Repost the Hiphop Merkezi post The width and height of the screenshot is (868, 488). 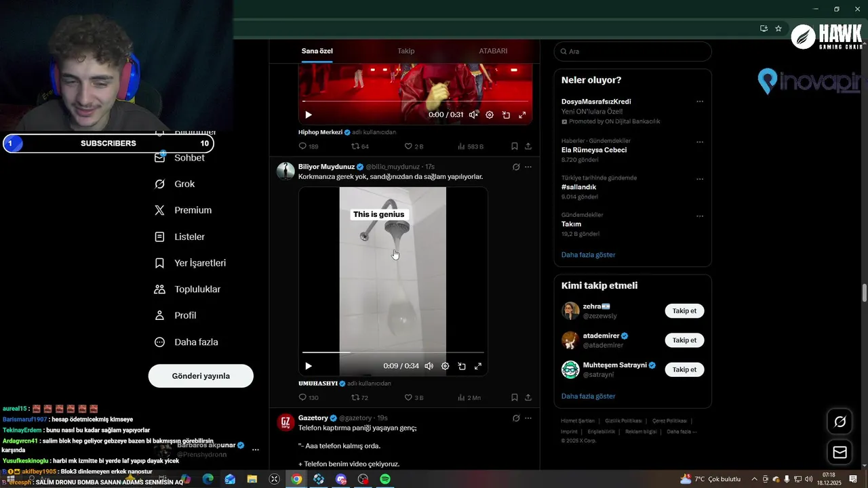point(360,146)
